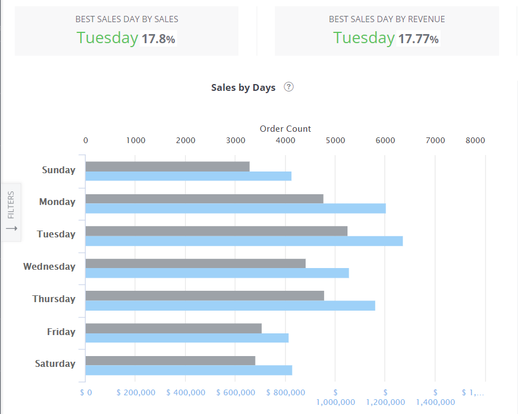Open the Sales by Days help tooltip
532x414 pixels.
point(288,87)
